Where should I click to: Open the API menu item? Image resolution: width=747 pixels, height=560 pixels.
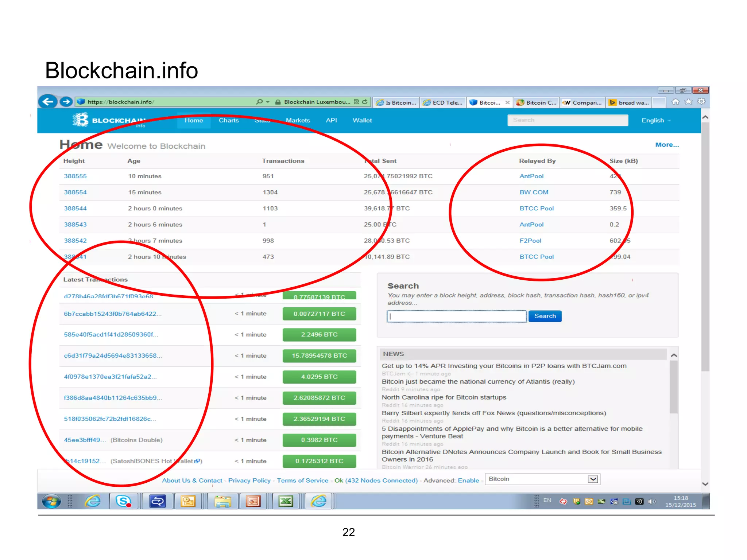click(x=331, y=120)
